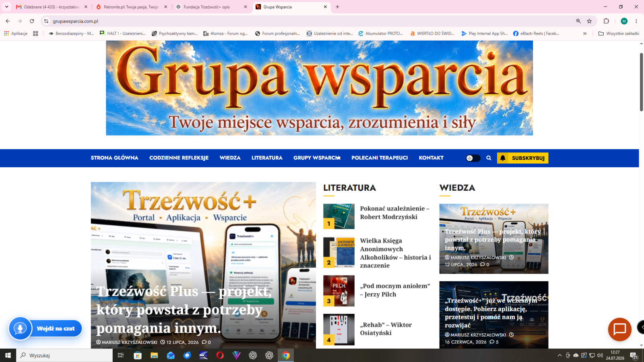Open File Explorer from the taskbar
644x362 pixels.
coord(154,355)
